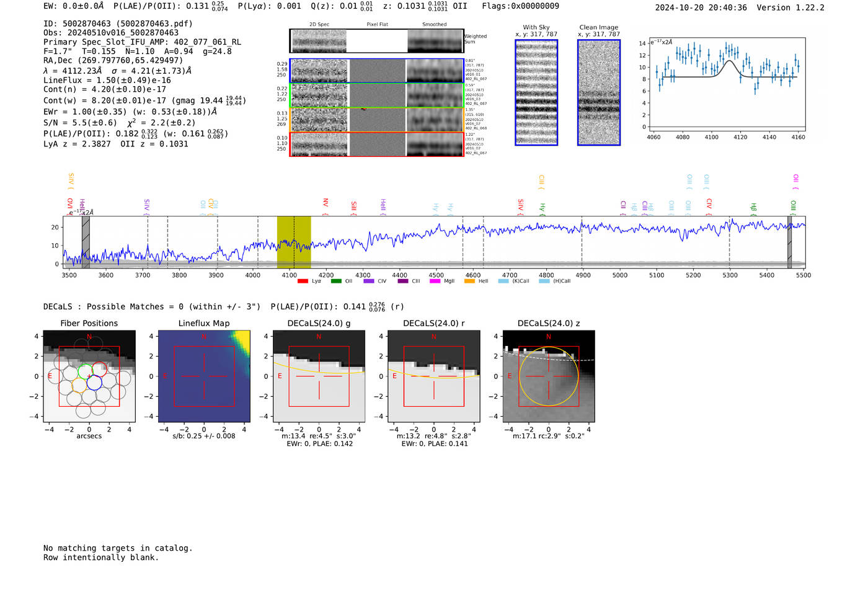Click the EWr: 0, PLAE: 0.142 caption
This screenshot has width=868, height=591.
coord(319,443)
